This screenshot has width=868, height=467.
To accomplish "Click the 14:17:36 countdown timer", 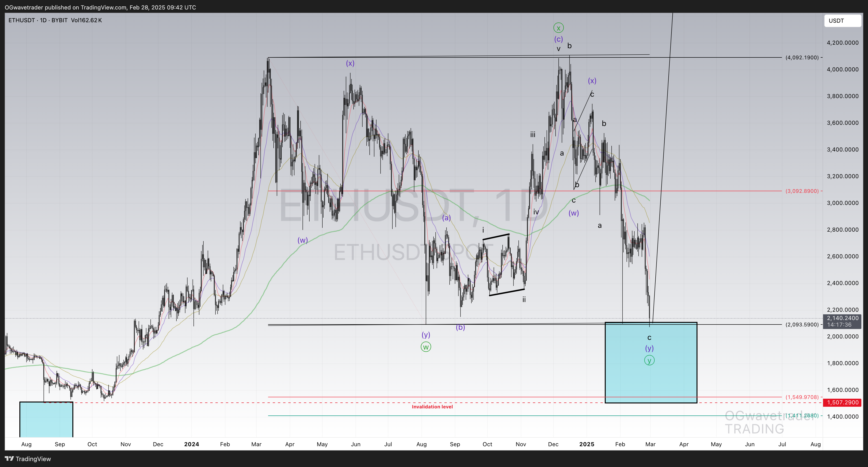I will [x=839, y=325].
